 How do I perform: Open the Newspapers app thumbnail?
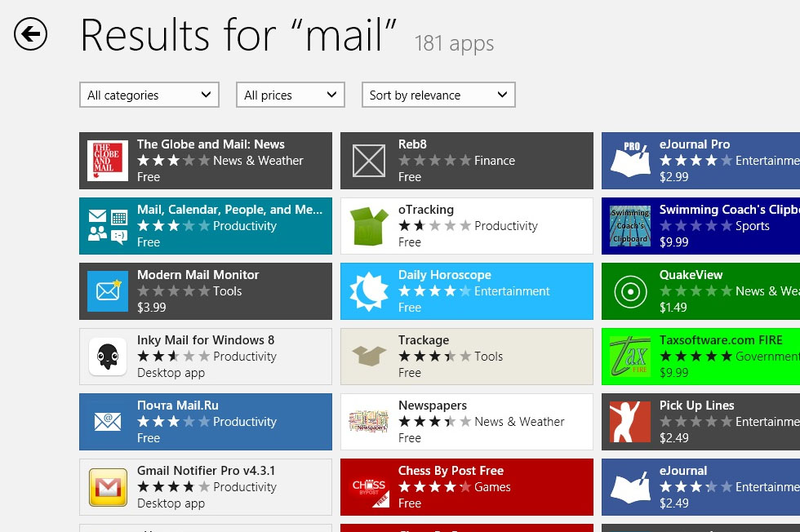click(x=369, y=422)
